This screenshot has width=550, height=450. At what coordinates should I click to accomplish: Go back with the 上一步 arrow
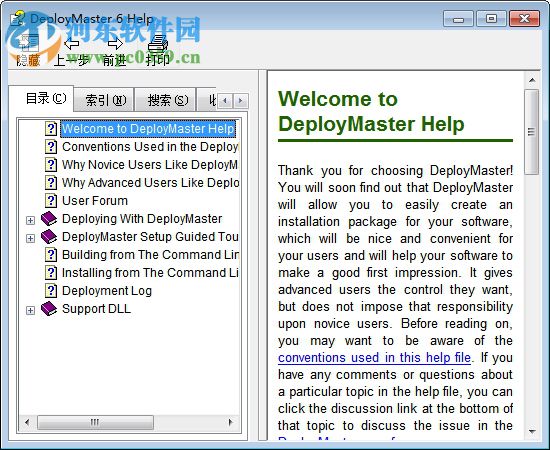[x=72, y=44]
